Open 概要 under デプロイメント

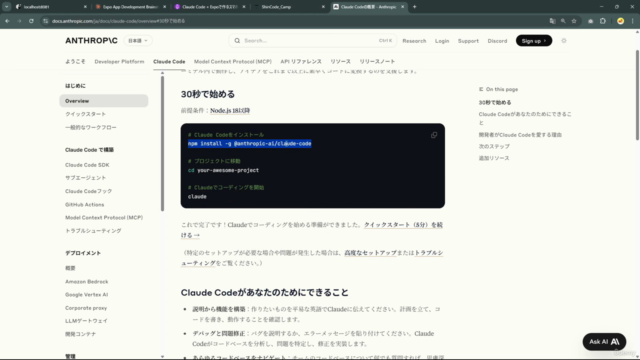click(x=70, y=268)
